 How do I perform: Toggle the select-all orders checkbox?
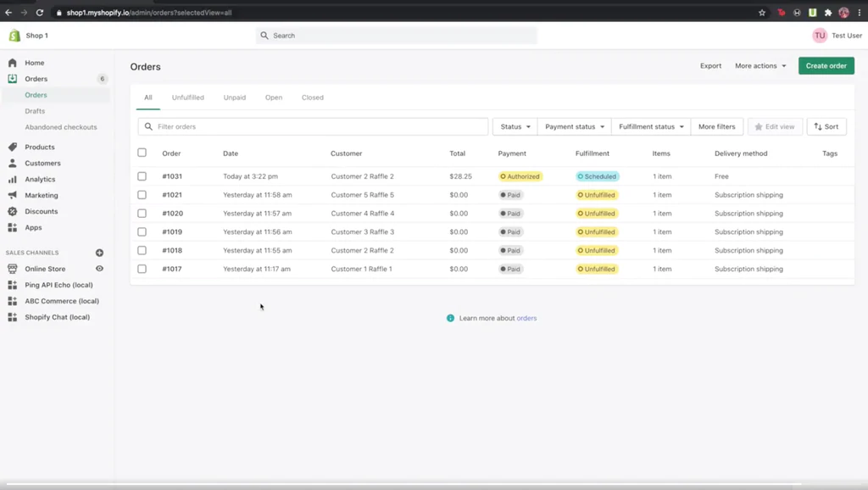pyautogui.click(x=142, y=153)
